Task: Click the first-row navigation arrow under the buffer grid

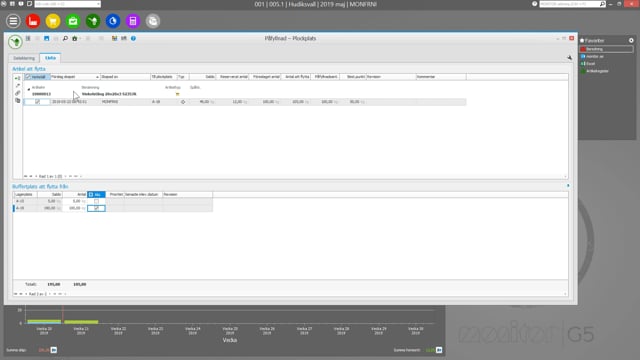Action: pos(16,294)
